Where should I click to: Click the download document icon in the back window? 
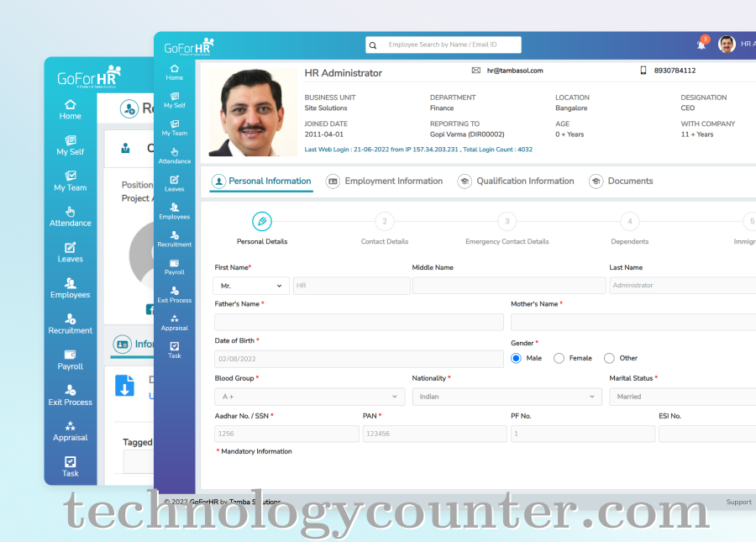124,386
